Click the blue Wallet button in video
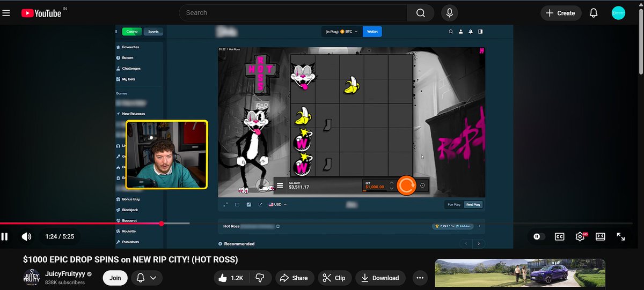644x290 pixels. click(x=372, y=32)
